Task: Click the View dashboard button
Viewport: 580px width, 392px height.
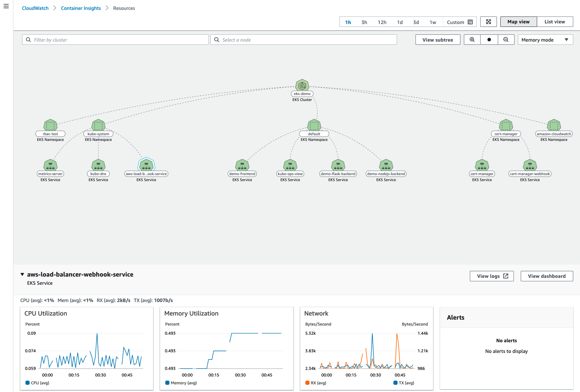Action: click(547, 276)
